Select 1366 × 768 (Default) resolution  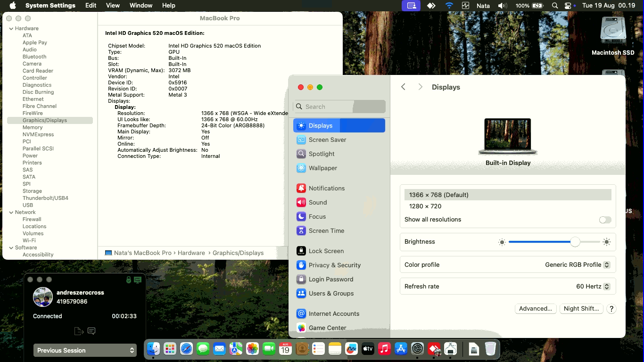438,195
